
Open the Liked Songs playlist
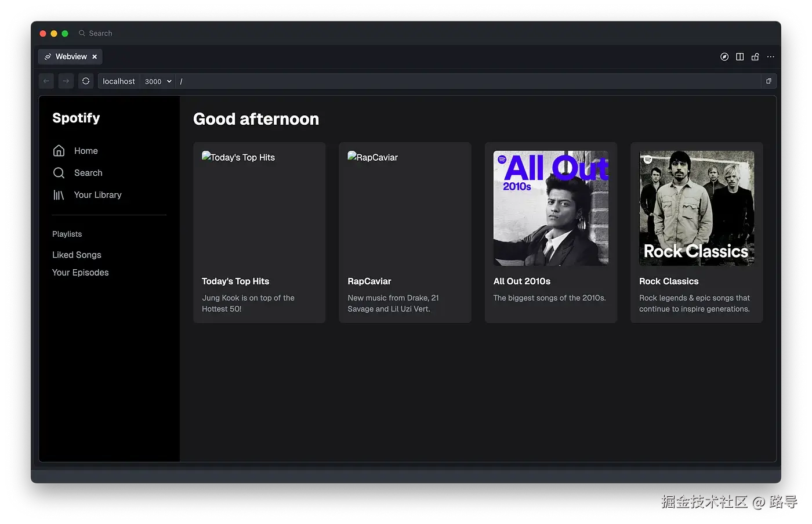[77, 255]
